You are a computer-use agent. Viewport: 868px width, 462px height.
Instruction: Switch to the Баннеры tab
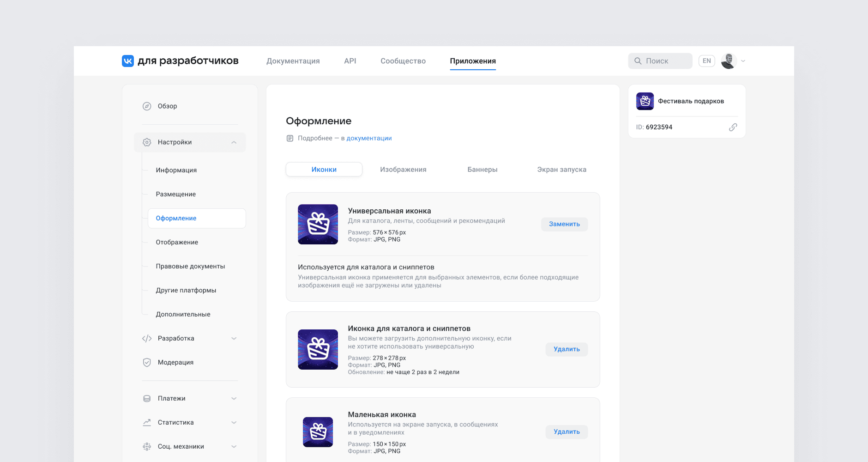[482, 170]
